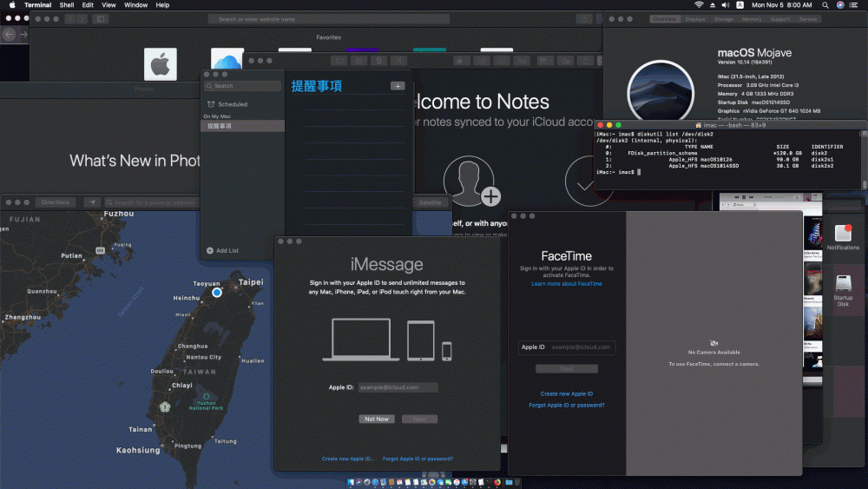Screen dimensions: 868x489
Task: Click Learn more about FaceTime link
Action: pyautogui.click(x=566, y=283)
